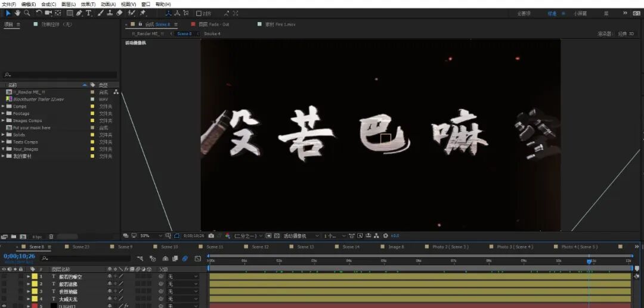Click the New Composition icon in Project panel
Viewport: 644px width, 308px height.
(23, 237)
